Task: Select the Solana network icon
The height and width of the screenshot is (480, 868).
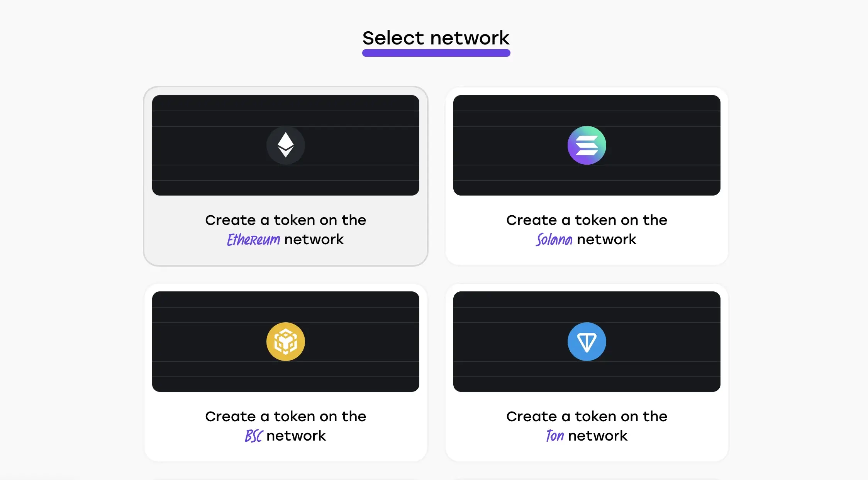Action: pyautogui.click(x=587, y=145)
